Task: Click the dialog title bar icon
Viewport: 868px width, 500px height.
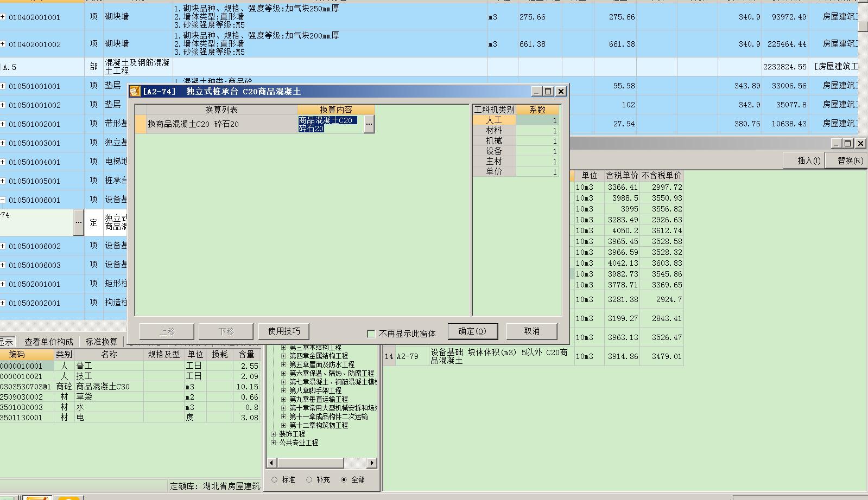Action: 135,91
